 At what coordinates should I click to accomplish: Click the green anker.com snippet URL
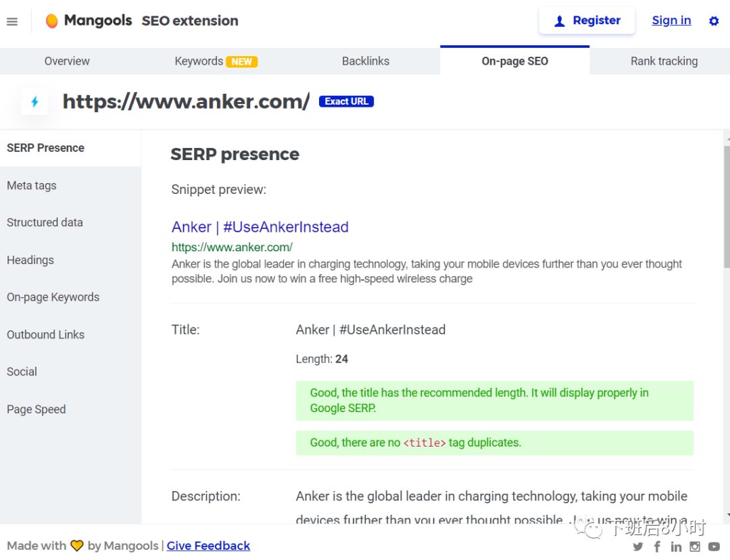(x=232, y=247)
